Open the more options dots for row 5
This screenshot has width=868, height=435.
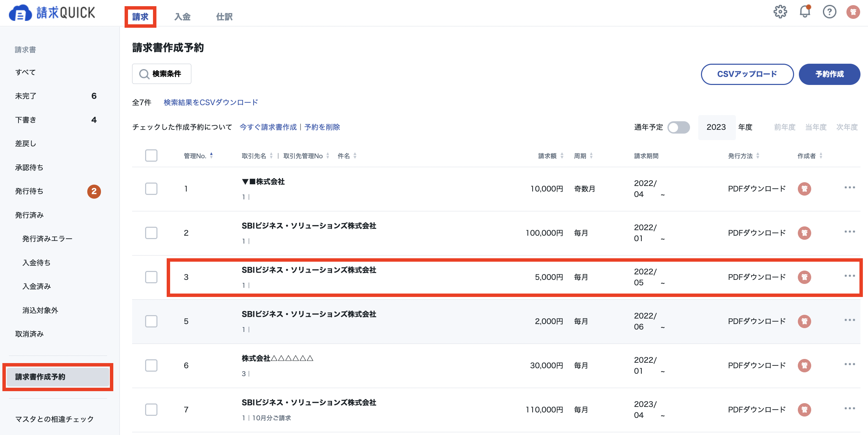pos(850,320)
